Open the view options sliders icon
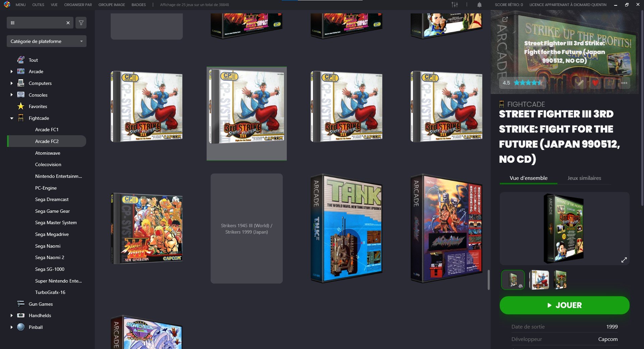Image resolution: width=644 pixels, height=349 pixels. pyautogui.click(x=454, y=5)
